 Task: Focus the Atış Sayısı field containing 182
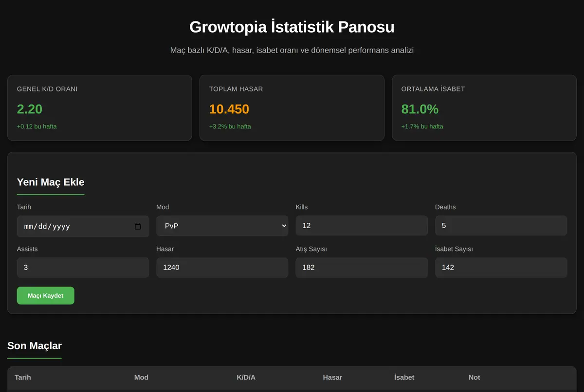pos(362,267)
